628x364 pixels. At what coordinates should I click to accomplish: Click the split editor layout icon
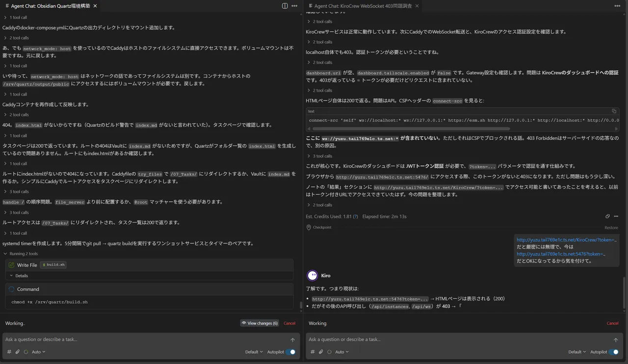click(285, 6)
